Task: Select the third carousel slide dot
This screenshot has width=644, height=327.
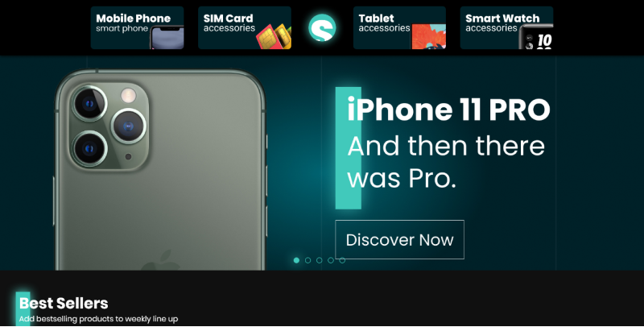Action: [319, 260]
